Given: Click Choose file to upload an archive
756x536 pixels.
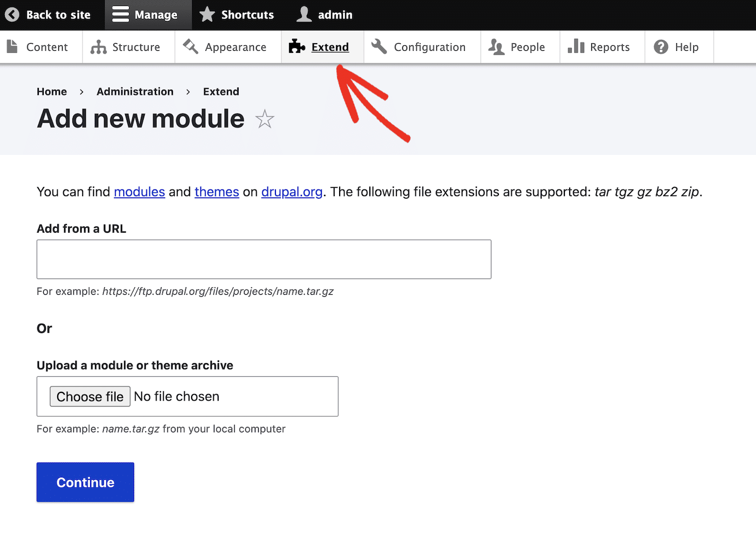Looking at the screenshot, I should tap(90, 396).
